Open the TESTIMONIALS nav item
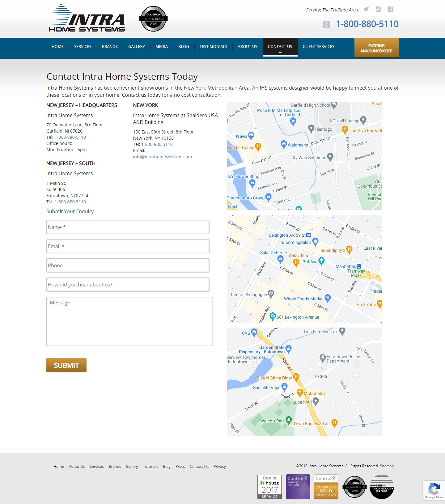The height and width of the screenshot is (504, 445). pyautogui.click(x=213, y=46)
